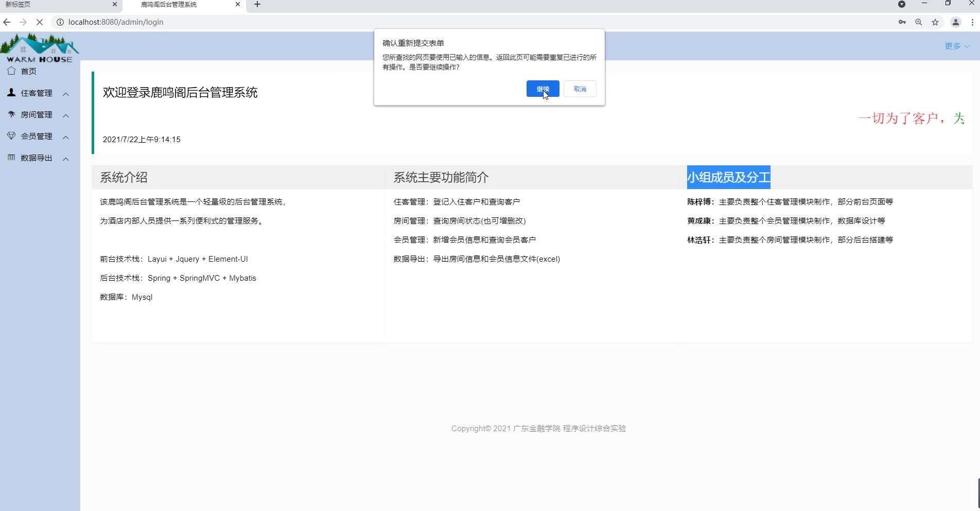Select the 首页 sidebar menu item
The width and height of the screenshot is (980, 511).
click(x=29, y=71)
